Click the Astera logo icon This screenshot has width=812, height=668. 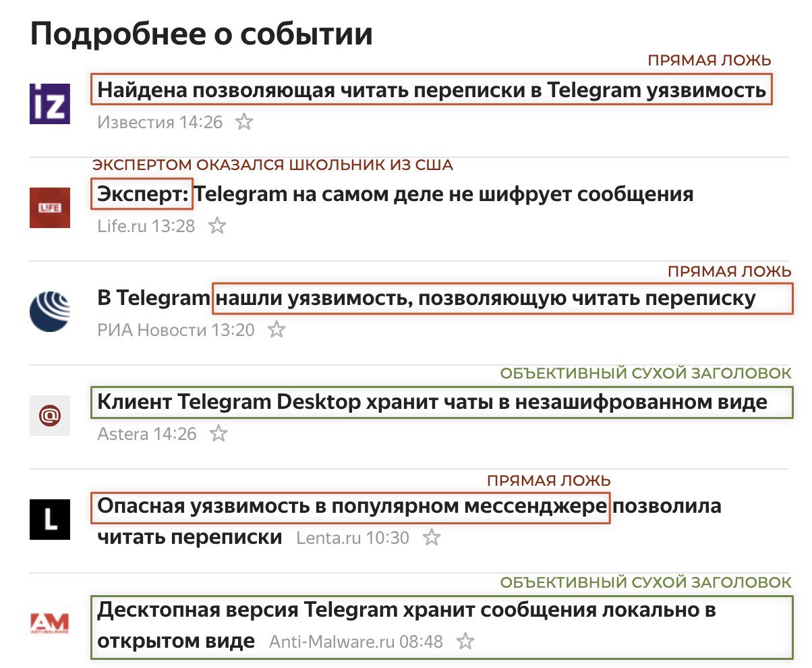point(50,416)
